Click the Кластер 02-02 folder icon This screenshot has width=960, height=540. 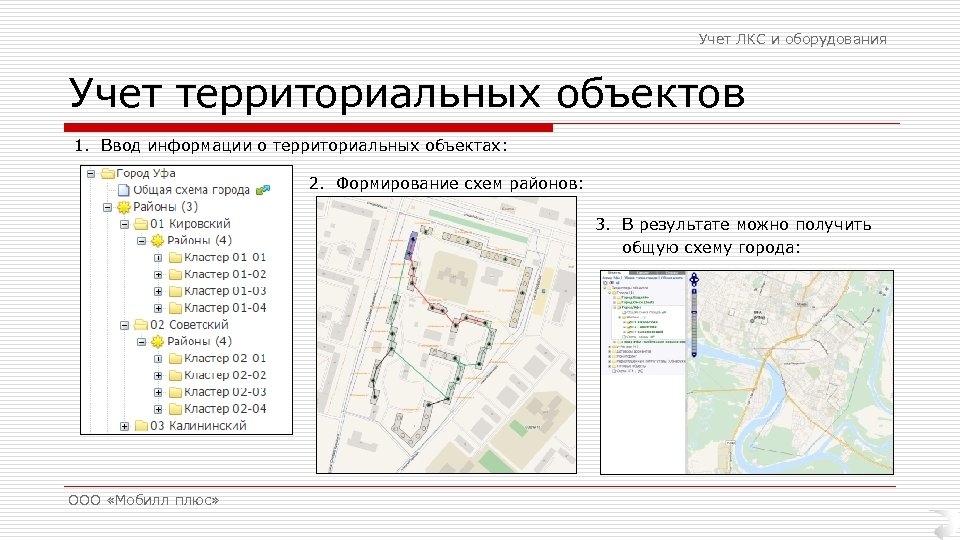[x=176, y=375]
